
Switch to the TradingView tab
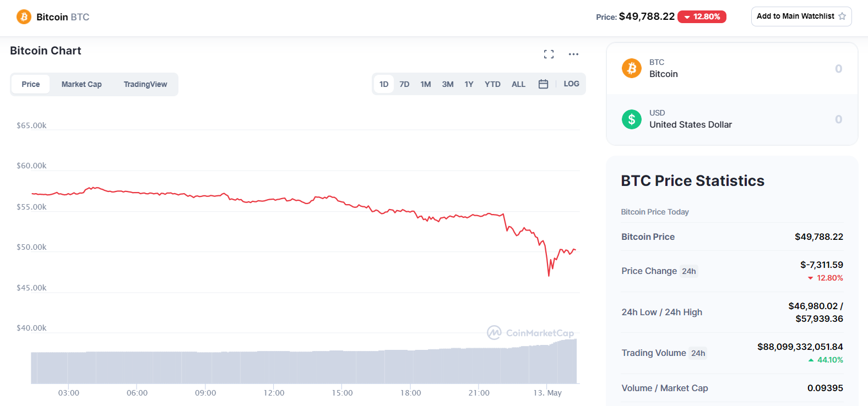coord(145,84)
